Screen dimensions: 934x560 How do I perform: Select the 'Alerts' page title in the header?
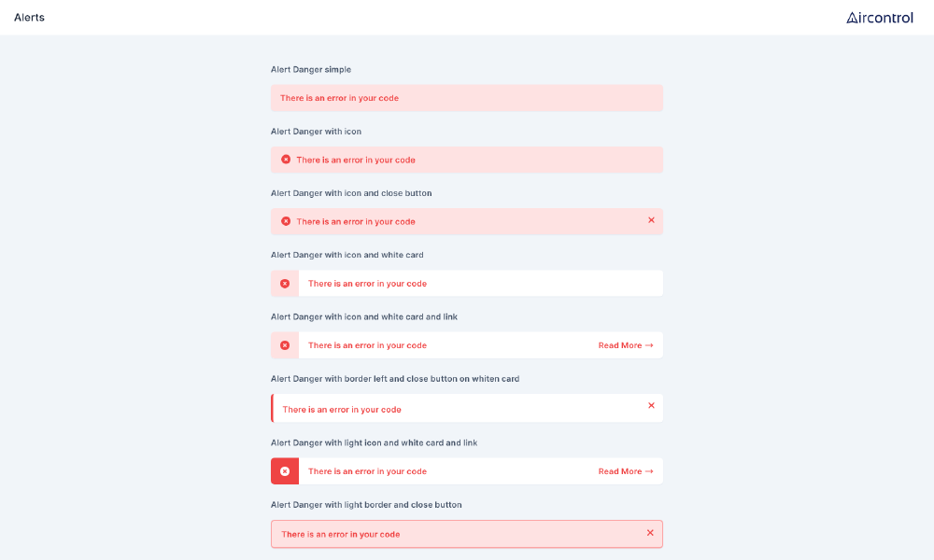[28, 17]
